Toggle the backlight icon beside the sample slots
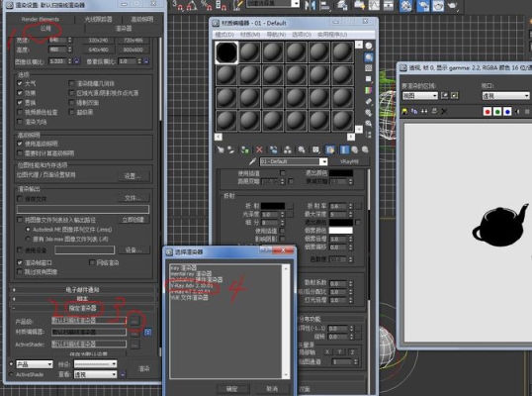Image resolution: width=532 pixels, height=396 pixels. pos(369,57)
